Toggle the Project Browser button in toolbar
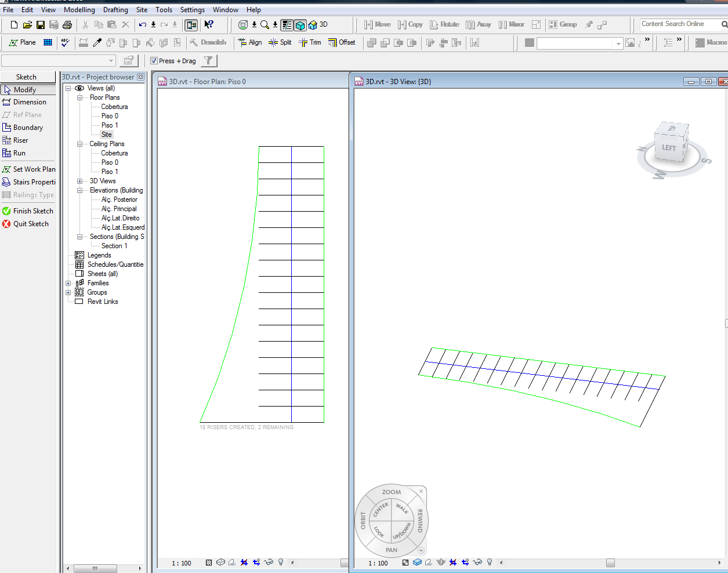 point(191,24)
